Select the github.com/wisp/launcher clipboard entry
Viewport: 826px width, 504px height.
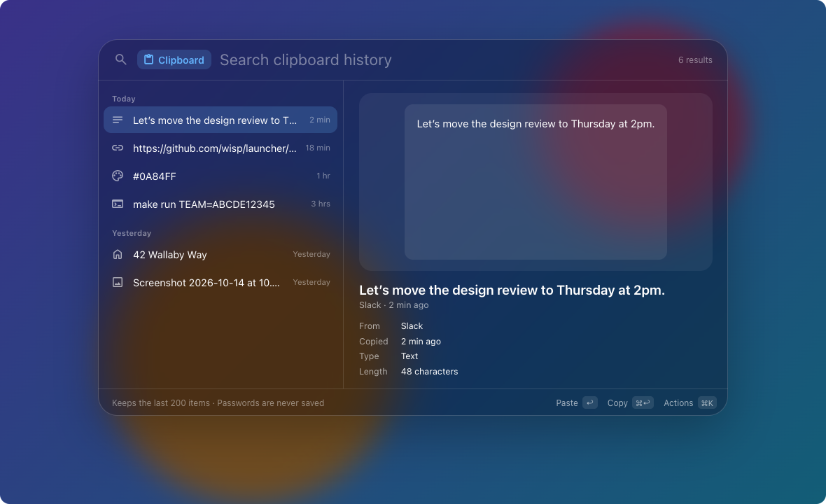pos(220,148)
